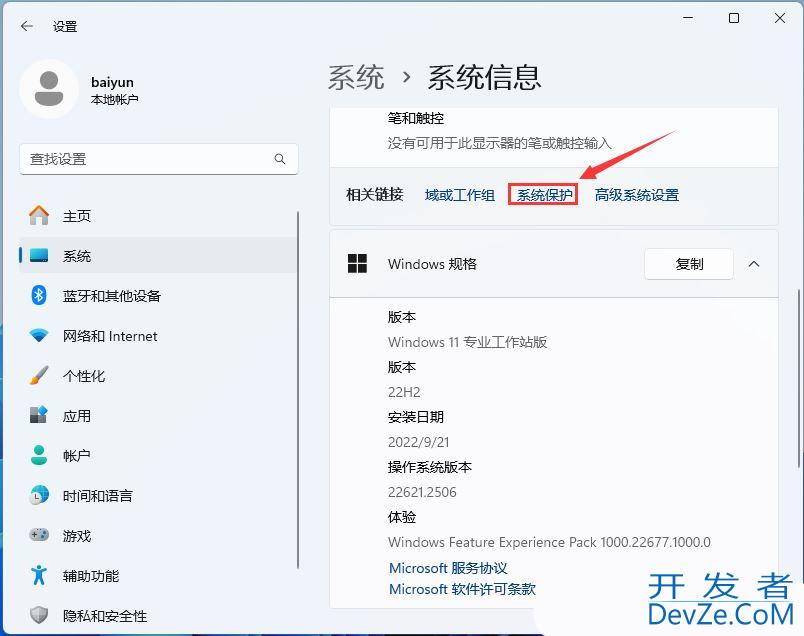The image size is (804, 636).
Task: Open 个性化 settings
Action: 158,376
